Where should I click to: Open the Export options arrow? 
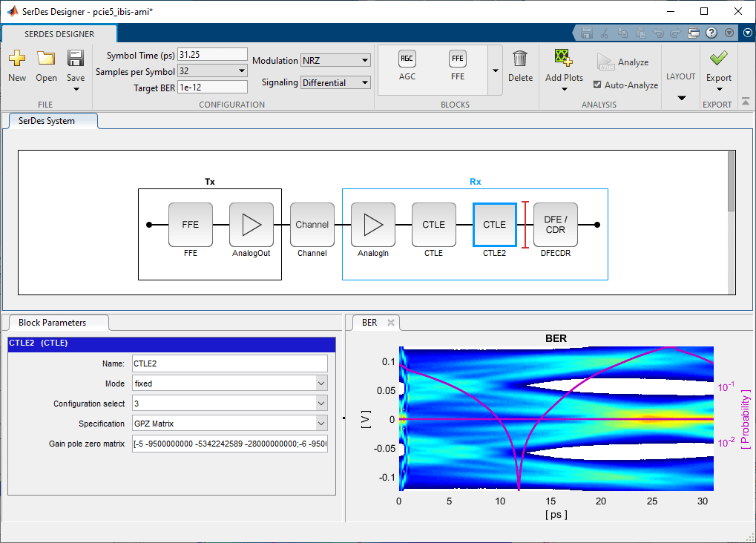pyautogui.click(x=719, y=89)
